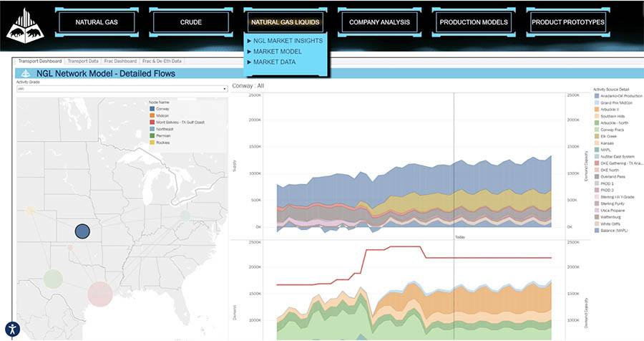Viewport: 644px width, 341px height.
Task: Highlight Grand Prix MidCon legend entry
Action: point(614,103)
